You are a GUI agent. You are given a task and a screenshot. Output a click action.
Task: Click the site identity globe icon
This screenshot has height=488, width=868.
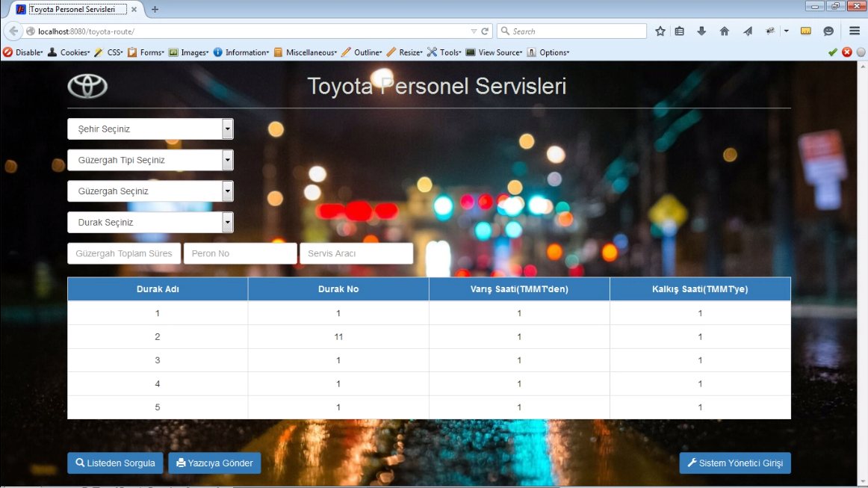31,31
